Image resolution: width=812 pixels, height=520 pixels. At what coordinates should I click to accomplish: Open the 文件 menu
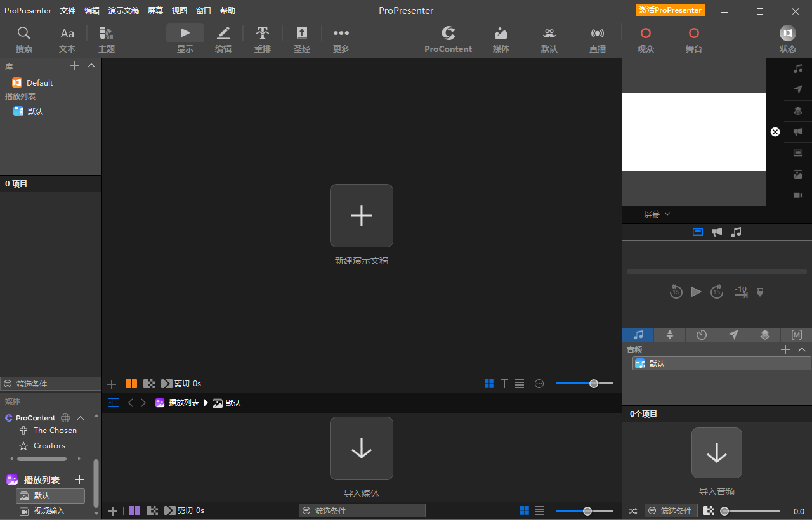[x=68, y=11]
